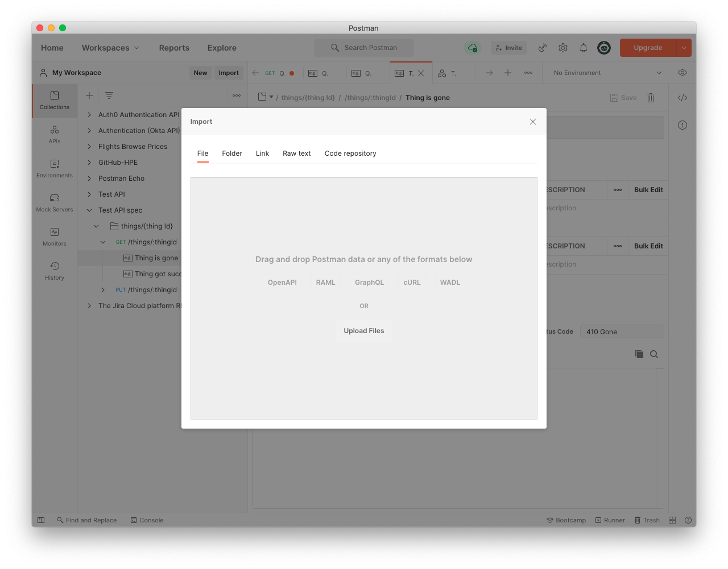Click the plus icon to create a collection

(x=89, y=95)
